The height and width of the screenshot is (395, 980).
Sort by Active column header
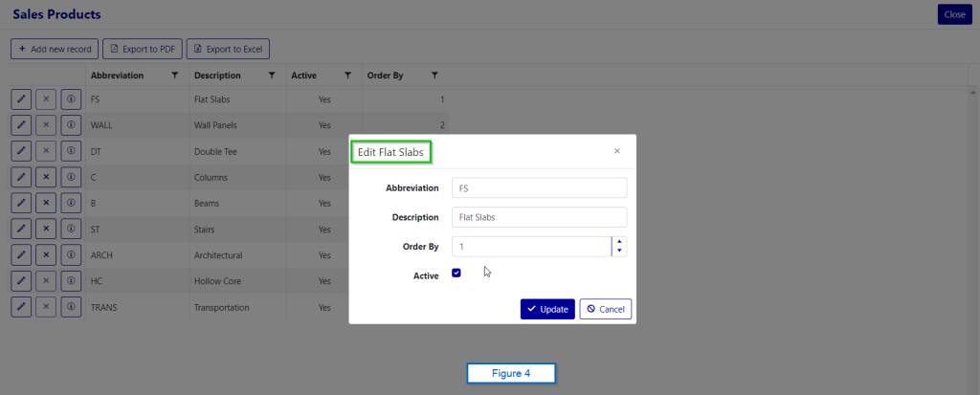pyautogui.click(x=303, y=76)
